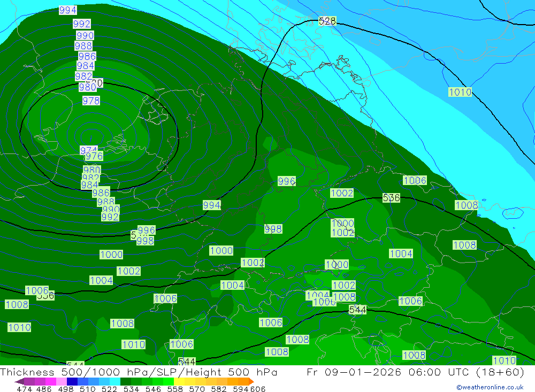Pick the bright magenta swatch in the legend

(x=51, y=381)
